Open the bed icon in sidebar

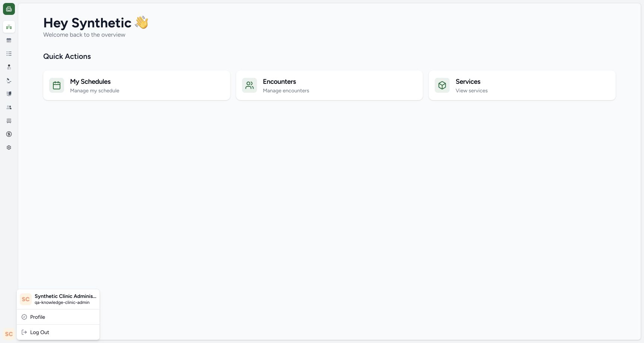[x=9, y=121]
